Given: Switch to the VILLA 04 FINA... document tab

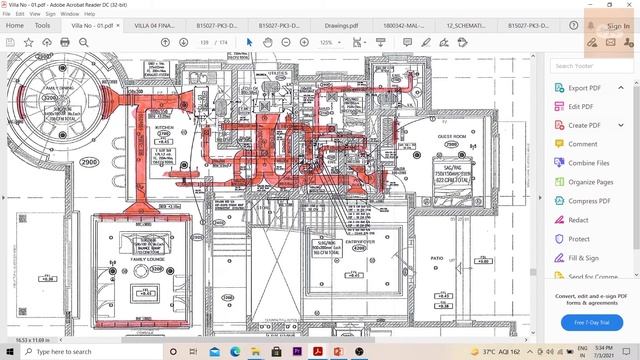Looking at the screenshot, I should [154, 25].
